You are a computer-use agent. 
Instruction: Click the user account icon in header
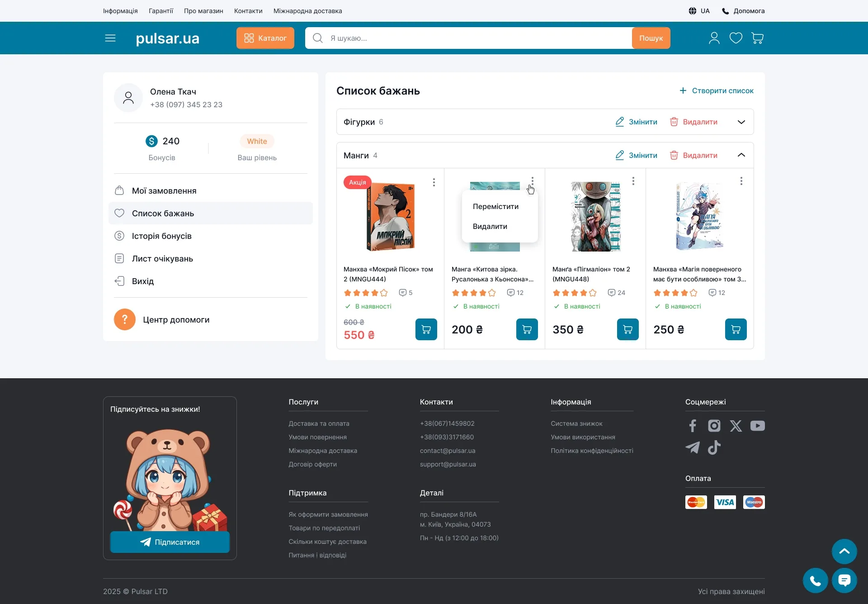(x=714, y=38)
